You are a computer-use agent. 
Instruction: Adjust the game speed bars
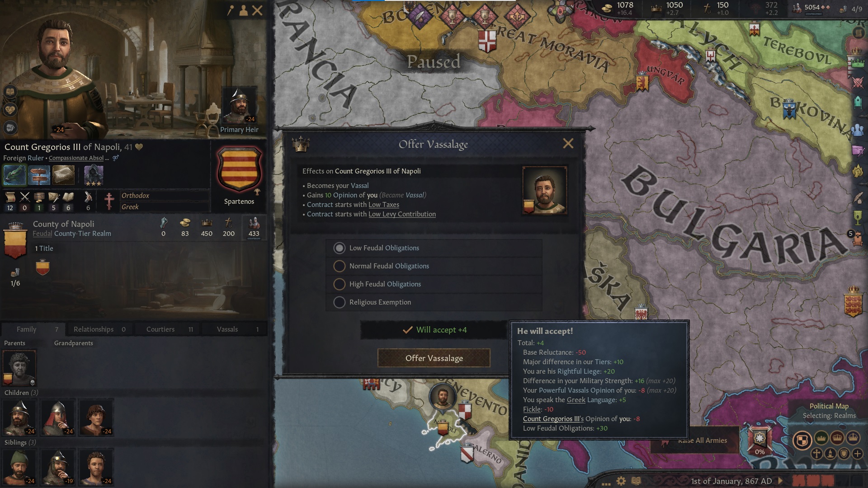pyautogui.click(x=813, y=481)
